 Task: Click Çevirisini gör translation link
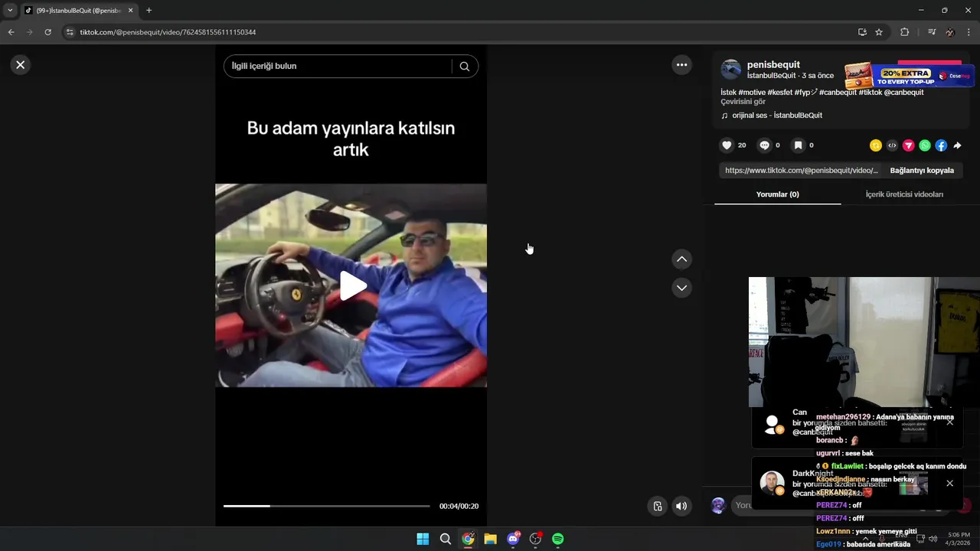click(x=743, y=102)
